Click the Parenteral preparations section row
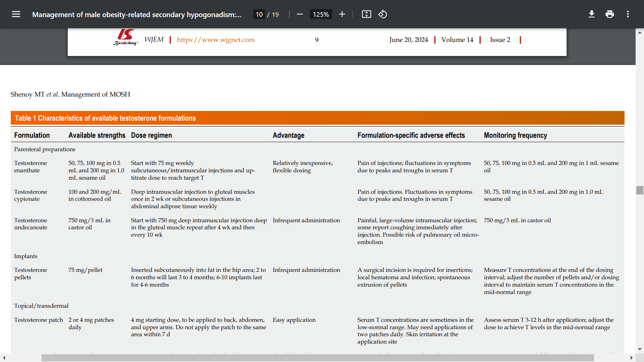644x362 pixels. tap(45, 149)
